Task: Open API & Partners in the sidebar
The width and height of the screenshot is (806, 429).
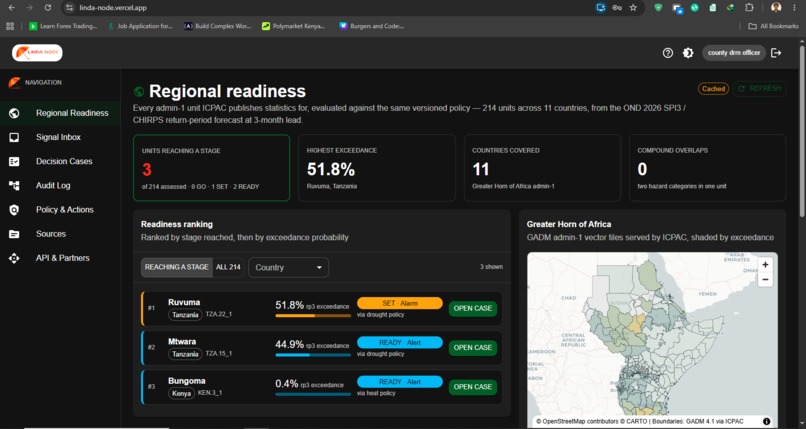Action: (x=60, y=258)
